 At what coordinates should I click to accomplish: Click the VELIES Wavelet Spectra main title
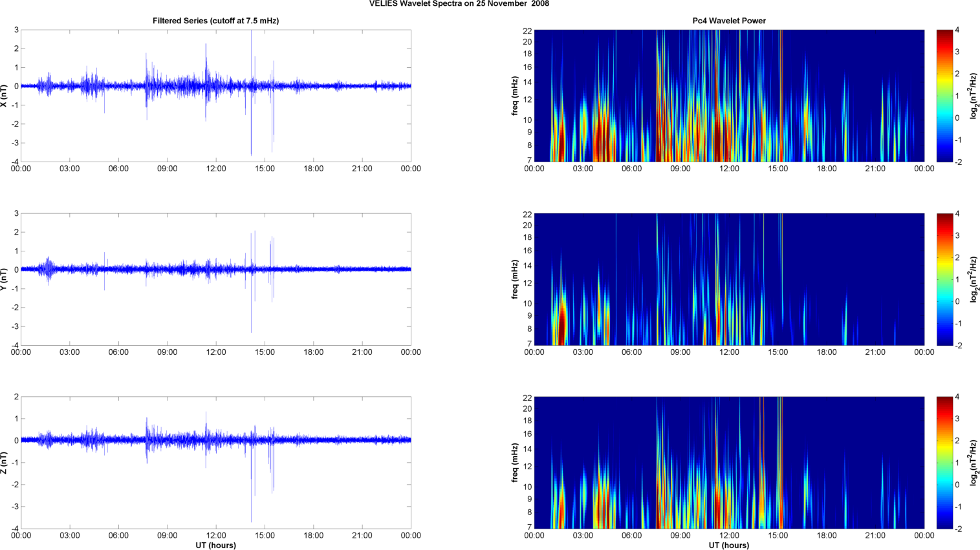pos(459,4)
